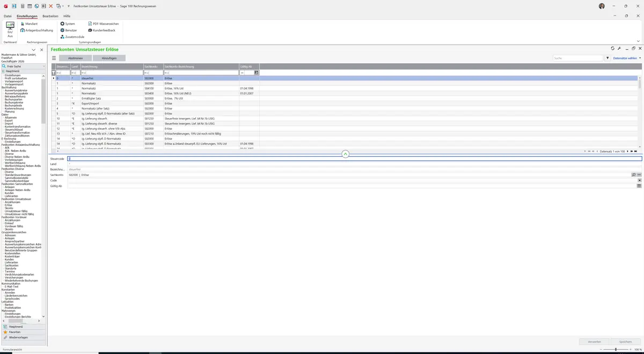Screen dimensions: 644x354
Task: Open the Datensätze wählen dropdown
Action: [627, 58]
